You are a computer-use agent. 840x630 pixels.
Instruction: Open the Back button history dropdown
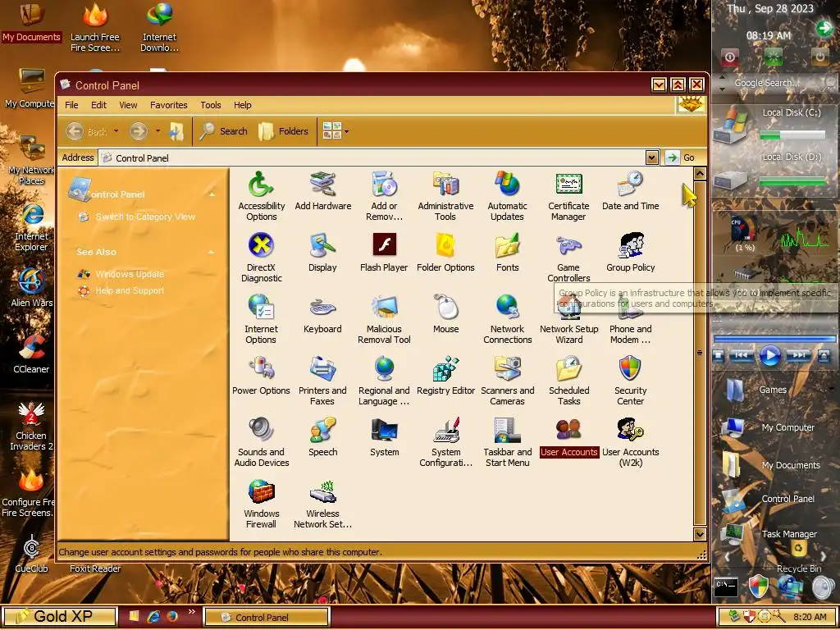pos(116,131)
